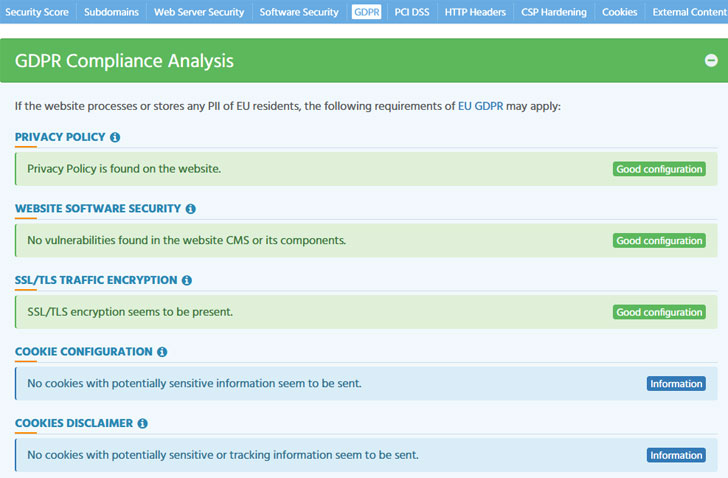728x478 pixels.
Task: Click Good configuration badge for Privacy Policy
Action: 659,169
